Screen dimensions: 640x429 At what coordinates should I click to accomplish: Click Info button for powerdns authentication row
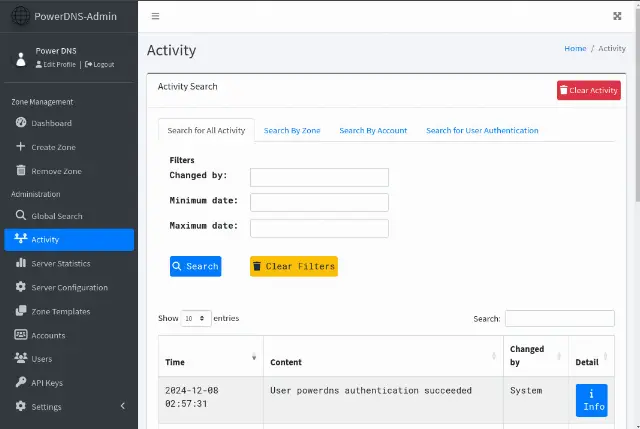coord(591,400)
